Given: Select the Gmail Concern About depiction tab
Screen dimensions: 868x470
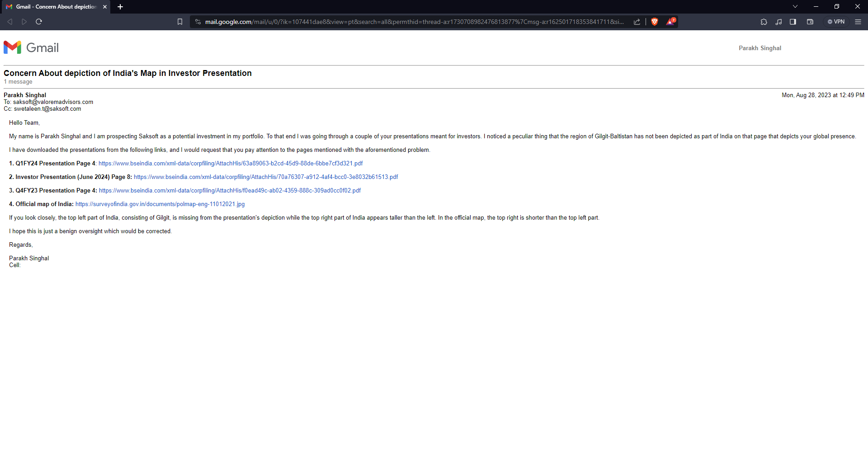Looking at the screenshot, I should (x=55, y=7).
